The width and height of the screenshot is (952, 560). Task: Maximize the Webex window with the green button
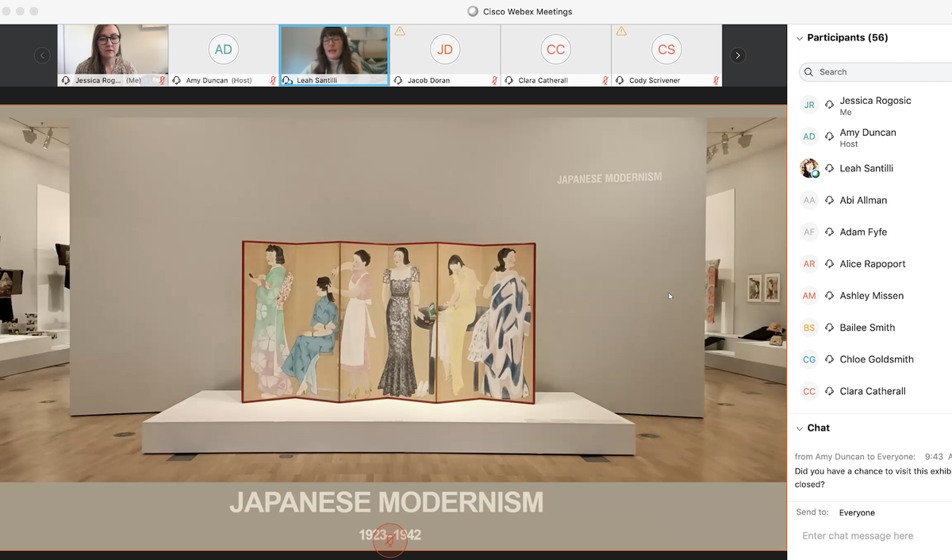pyautogui.click(x=33, y=11)
